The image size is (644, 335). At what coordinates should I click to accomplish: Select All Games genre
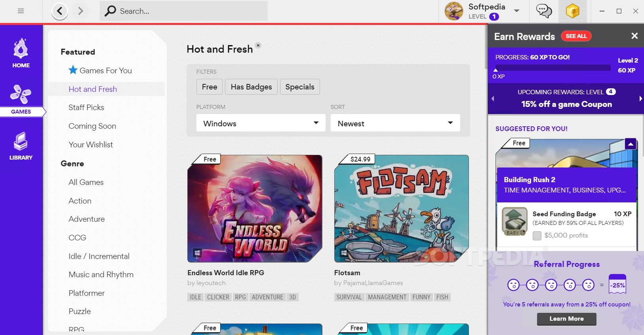tap(86, 182)
